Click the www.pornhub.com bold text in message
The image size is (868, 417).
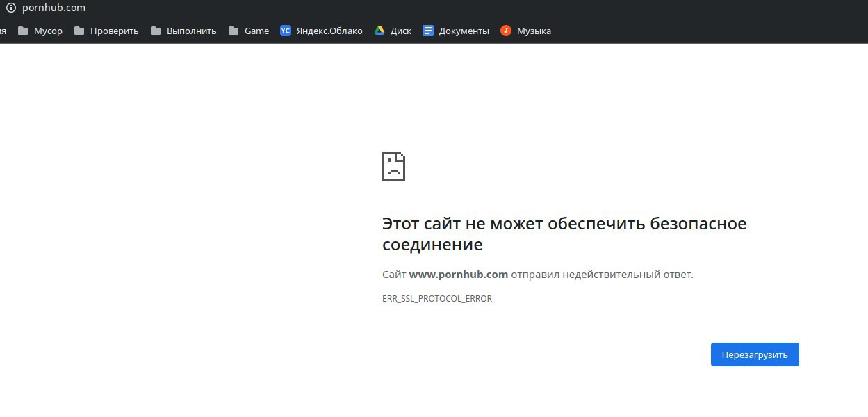[x=459, y=275]
